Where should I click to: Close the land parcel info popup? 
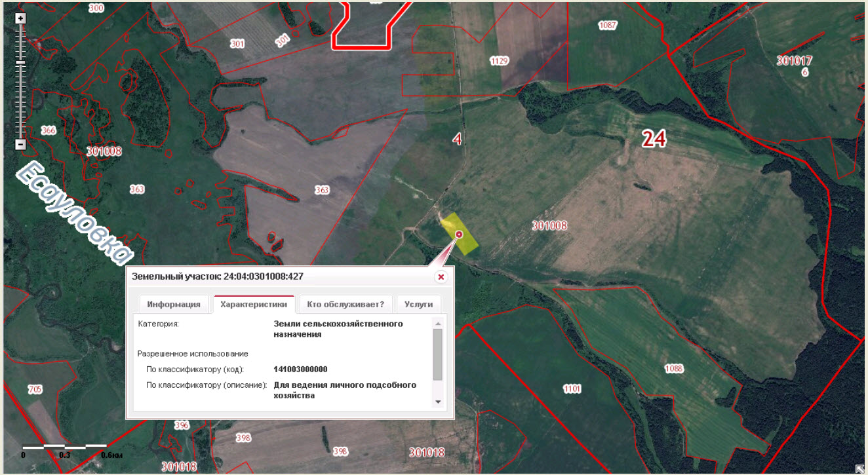(441, 277)
